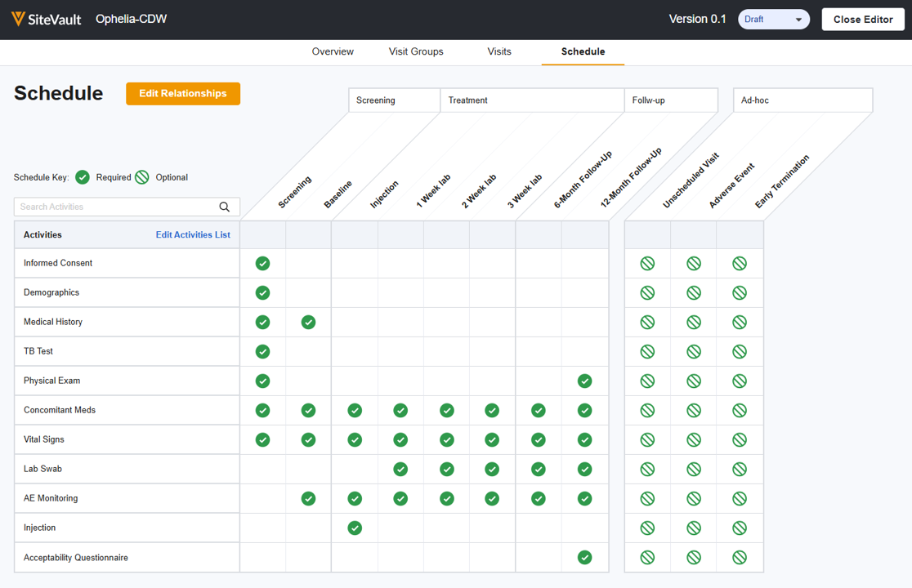Click the Edit Activities List link
Screen dimensions: 912x588
click(x=193, y=234)
